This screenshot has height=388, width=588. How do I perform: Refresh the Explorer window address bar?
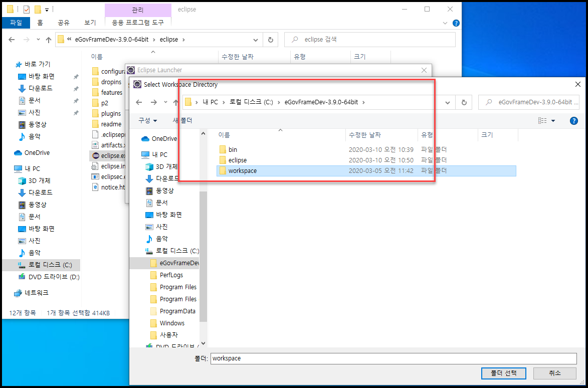270,40
